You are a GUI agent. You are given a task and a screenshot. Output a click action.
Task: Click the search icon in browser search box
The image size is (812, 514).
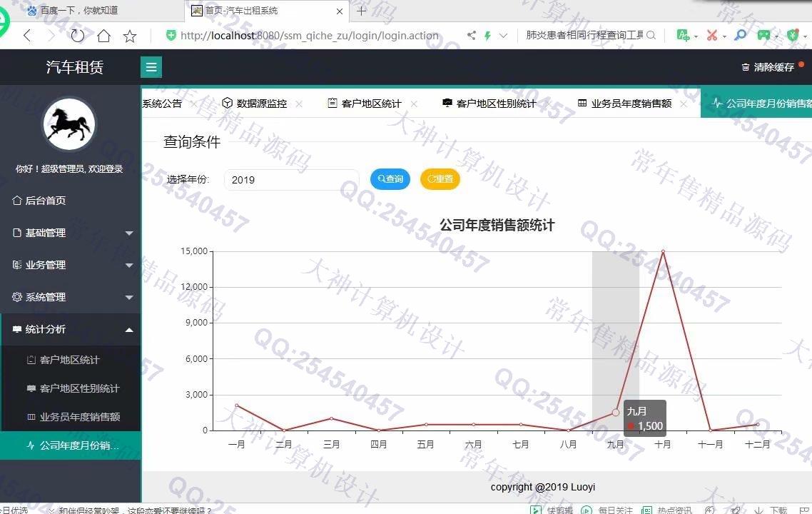651,35
